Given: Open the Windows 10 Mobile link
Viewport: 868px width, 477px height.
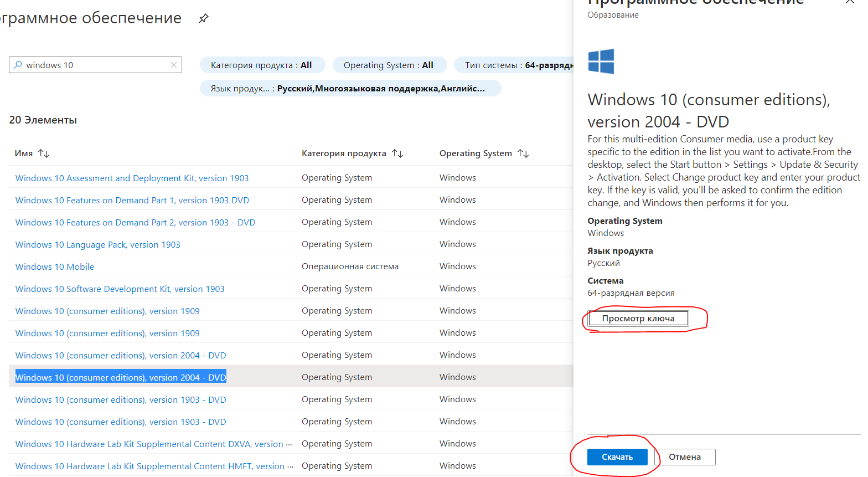Looking at the screenshot, I should [x=55, y=266].
